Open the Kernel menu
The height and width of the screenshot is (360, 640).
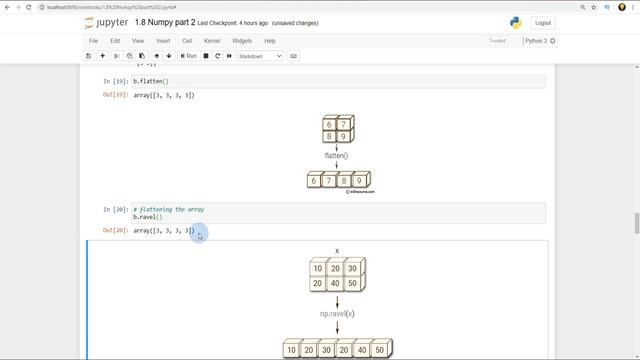[x=212, y=41]
